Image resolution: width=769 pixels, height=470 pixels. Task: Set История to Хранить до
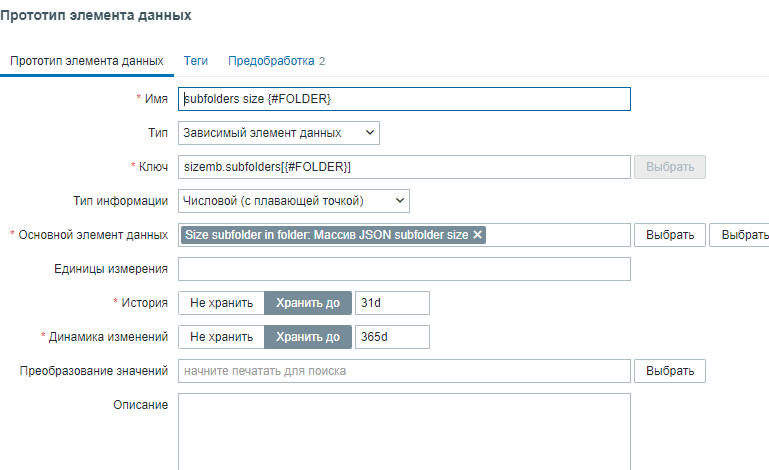(308, 303)
